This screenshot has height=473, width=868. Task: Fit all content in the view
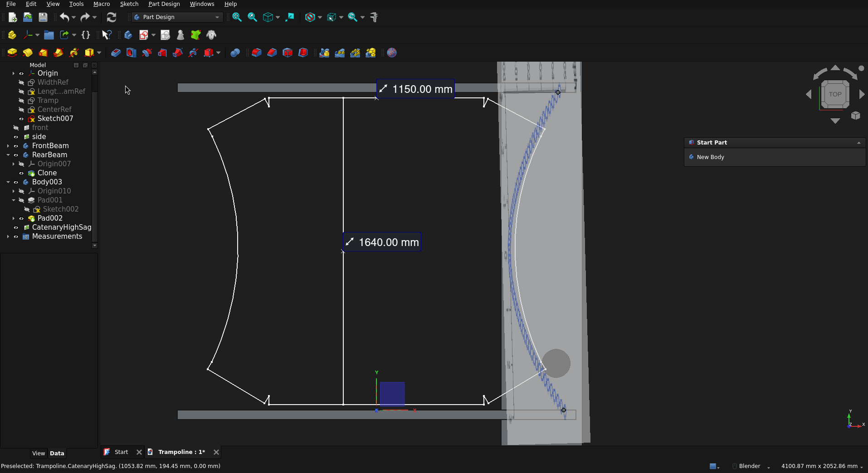tap(237, 17)
